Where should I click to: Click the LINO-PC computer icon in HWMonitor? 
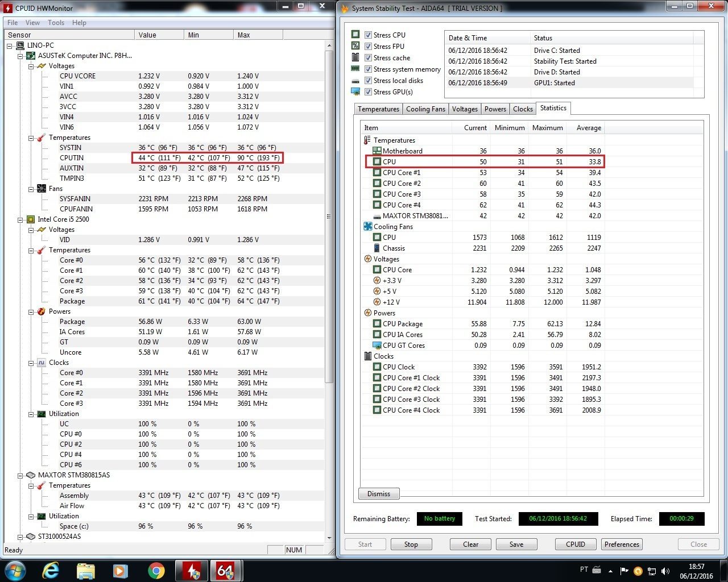click(x=20, y=45)
